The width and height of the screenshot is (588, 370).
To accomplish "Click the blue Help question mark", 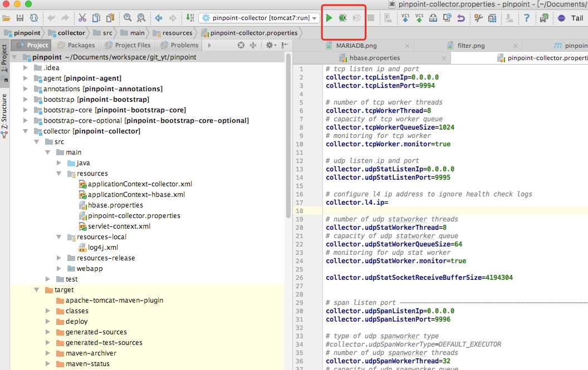I will pyautogui.click(x=527, y=18).
